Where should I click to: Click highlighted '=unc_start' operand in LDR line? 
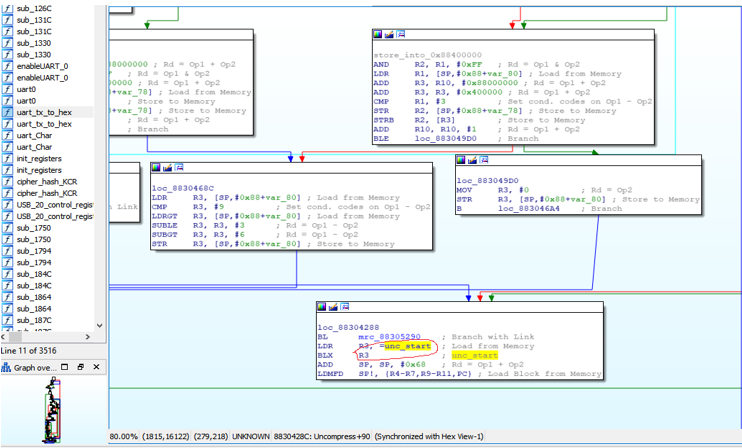point(406,346)
